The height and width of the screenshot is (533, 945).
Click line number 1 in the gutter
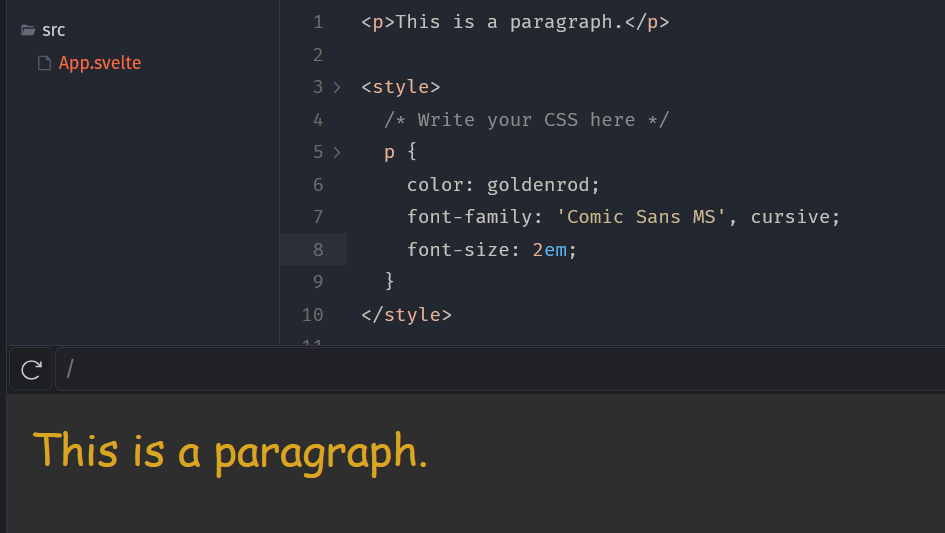[x=317, y=22]
